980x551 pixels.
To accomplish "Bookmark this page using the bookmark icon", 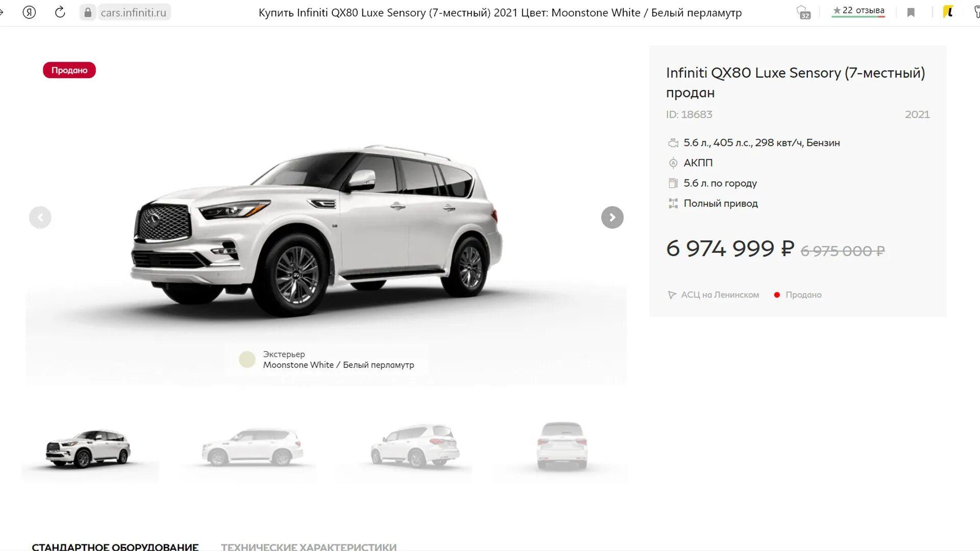I will pos(911,12).
